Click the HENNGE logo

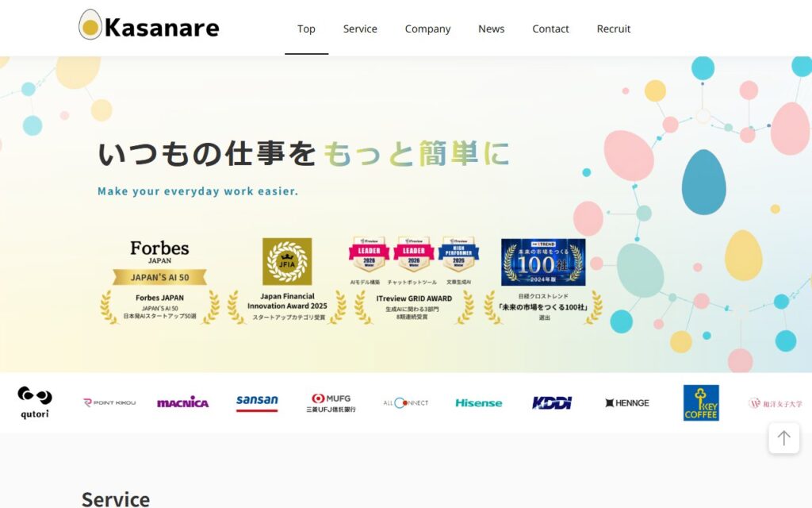626,402
